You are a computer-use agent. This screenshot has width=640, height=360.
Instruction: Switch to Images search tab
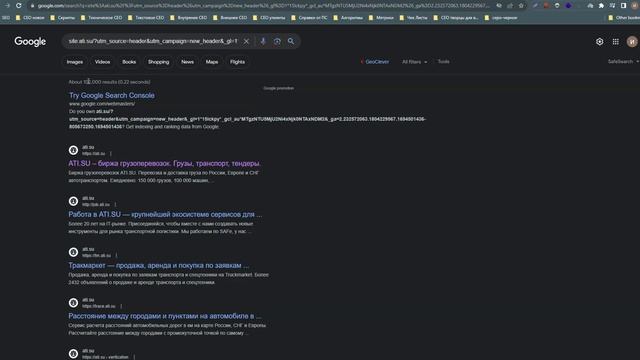(x=75, y=62)
